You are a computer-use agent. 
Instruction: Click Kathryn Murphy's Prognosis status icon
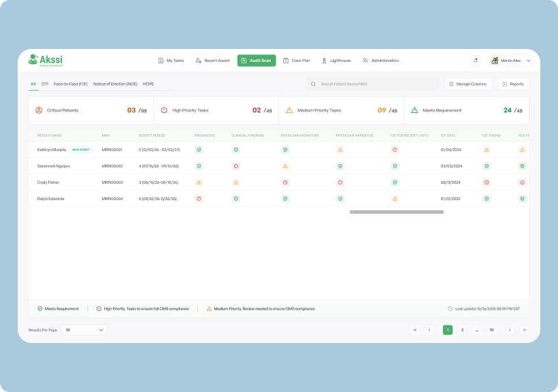199,150
